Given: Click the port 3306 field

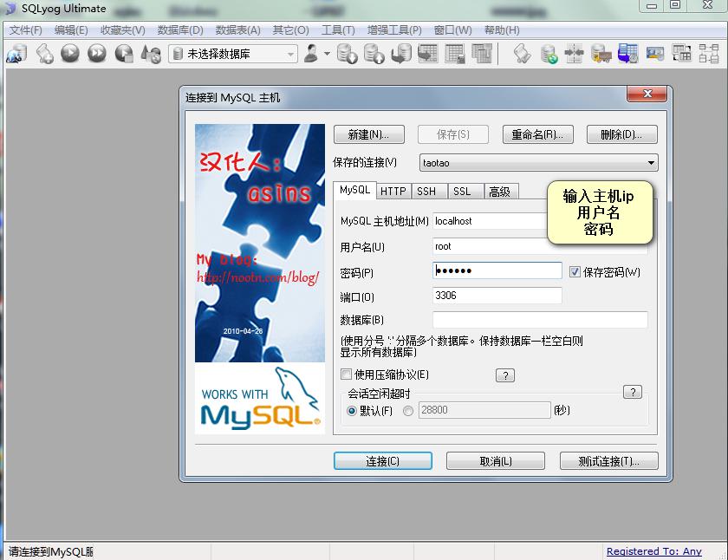Looking at the screenshot, I should [x=497, y=296].
